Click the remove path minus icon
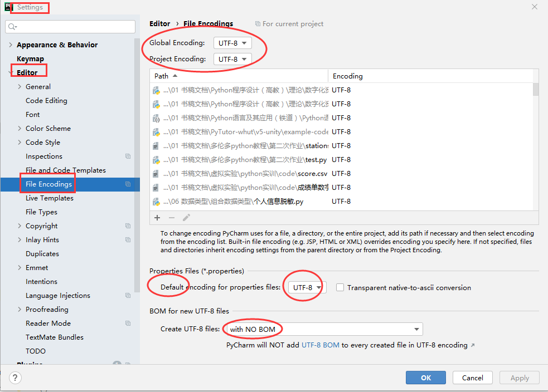The image size is (548, 392). (x=172, y=218)
